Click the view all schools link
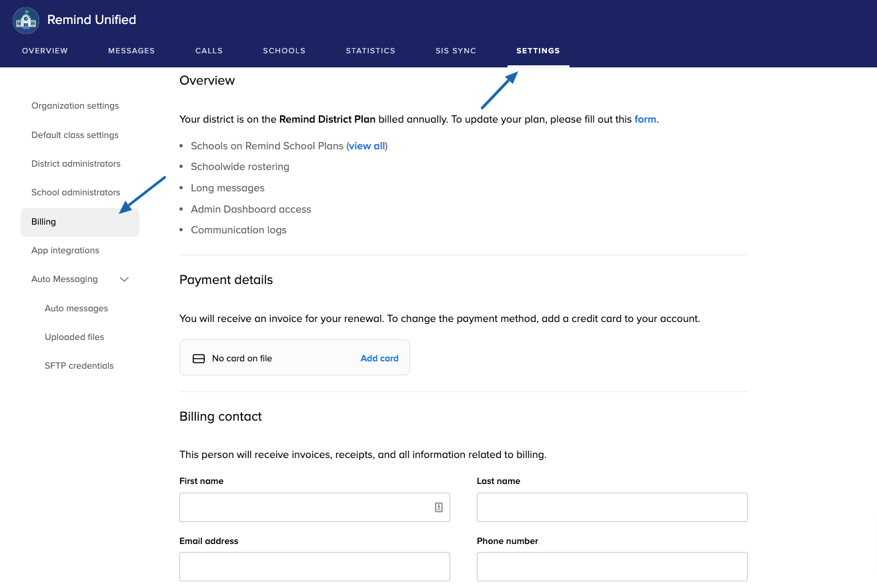 [x=367, y=146]
